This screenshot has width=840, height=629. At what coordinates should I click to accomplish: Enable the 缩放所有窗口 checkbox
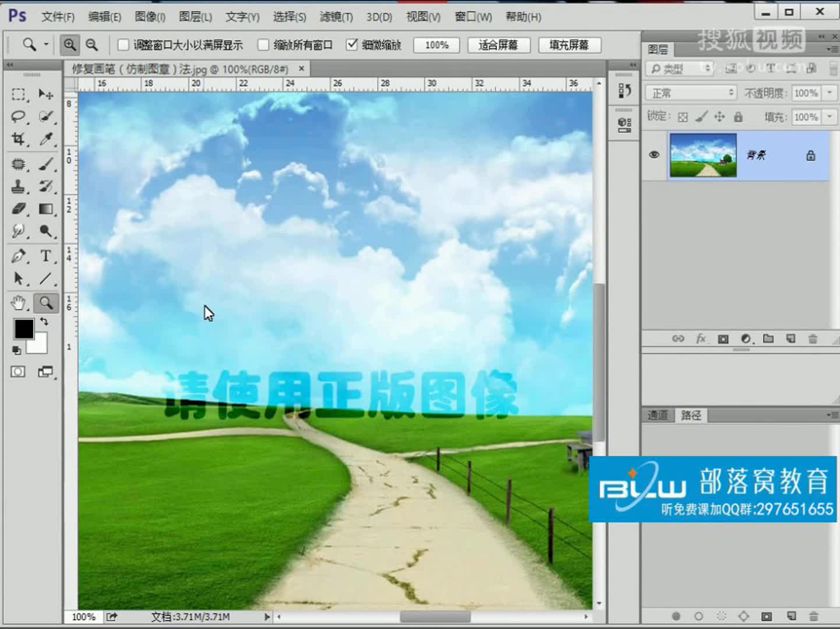264,44
